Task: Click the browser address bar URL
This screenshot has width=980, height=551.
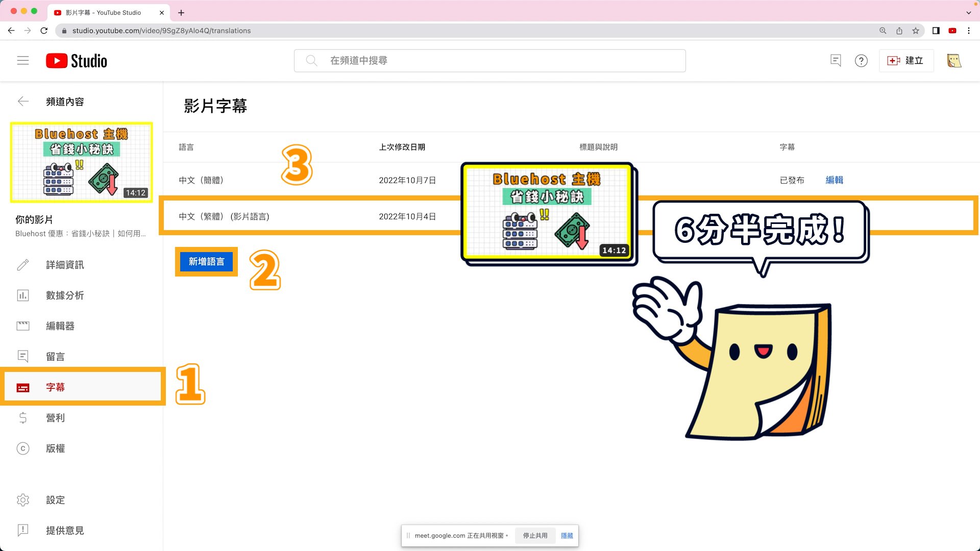Action: (161, 31)
